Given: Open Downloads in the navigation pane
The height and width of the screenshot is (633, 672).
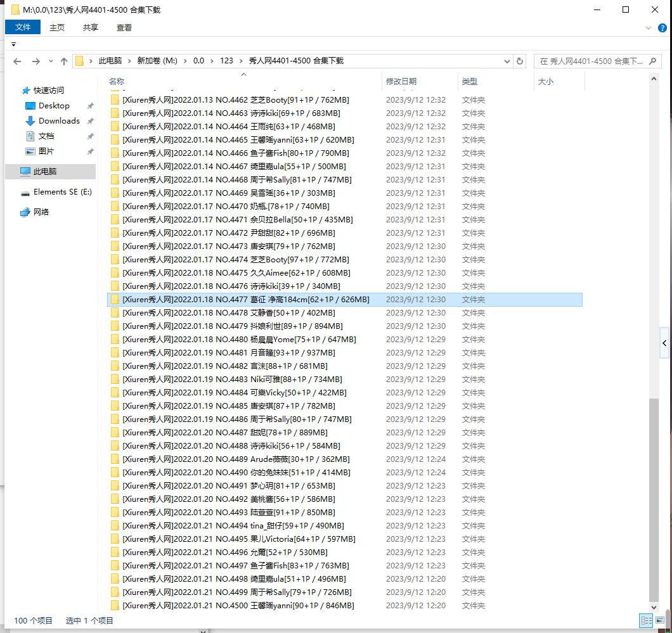Looking at the screenshot, I should pos(59,121).
